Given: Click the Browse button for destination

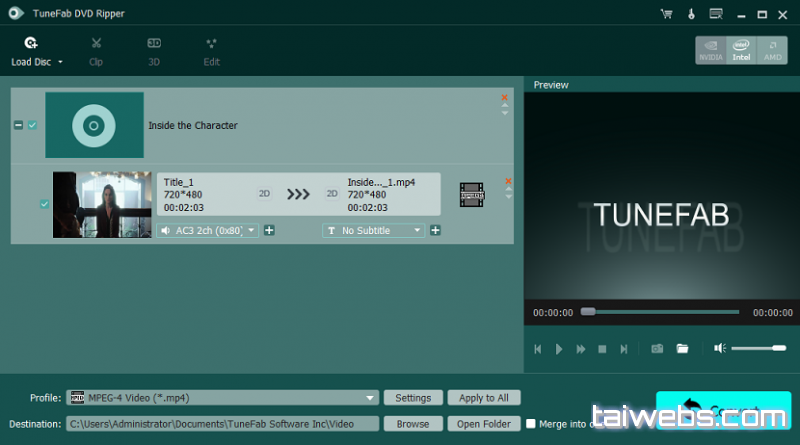Looking at the screenshot, I should pyautogui.click(x=413, y=423).
